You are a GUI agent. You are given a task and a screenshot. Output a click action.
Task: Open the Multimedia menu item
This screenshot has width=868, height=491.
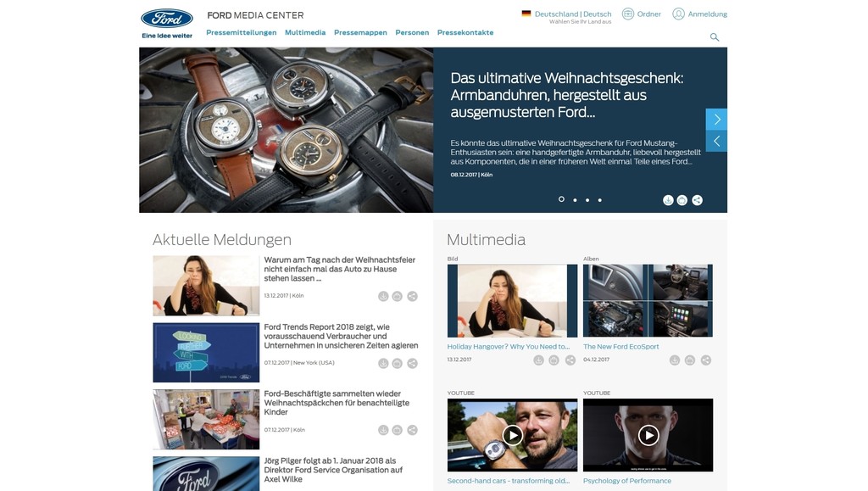(305, 32)
